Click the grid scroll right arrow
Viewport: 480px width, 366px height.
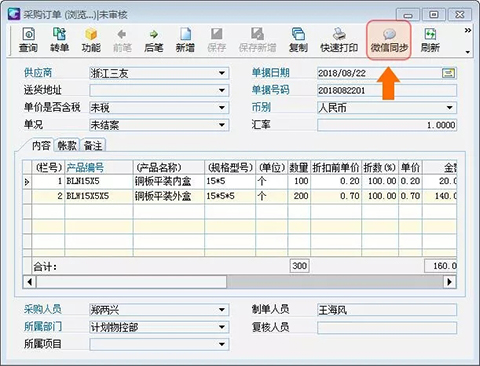450,282
